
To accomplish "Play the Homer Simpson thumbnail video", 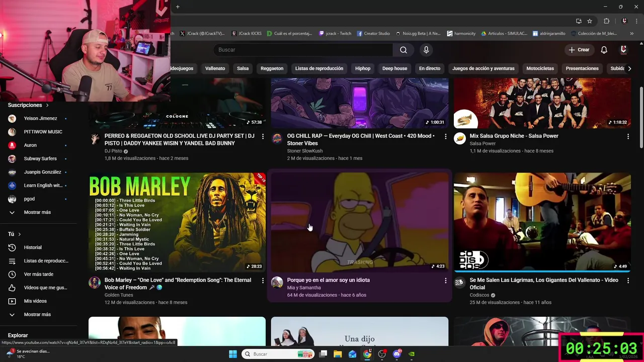I will 360,222.
